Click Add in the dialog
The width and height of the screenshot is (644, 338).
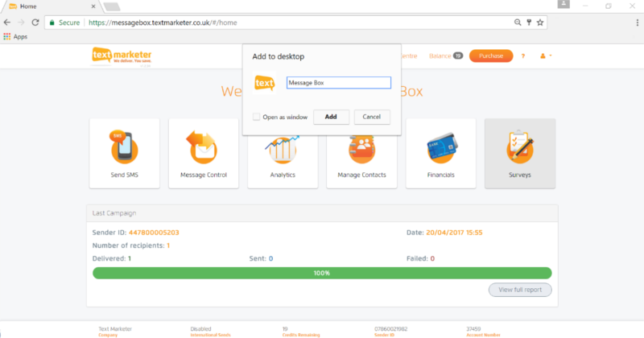331,117
